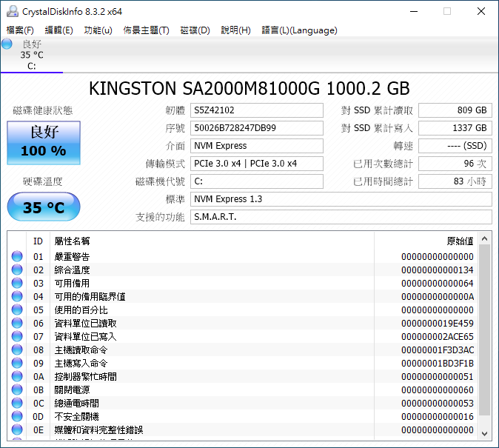Click the power on count value 96 次
Screen dimensions: 499x448
click(x=455, y=164)
